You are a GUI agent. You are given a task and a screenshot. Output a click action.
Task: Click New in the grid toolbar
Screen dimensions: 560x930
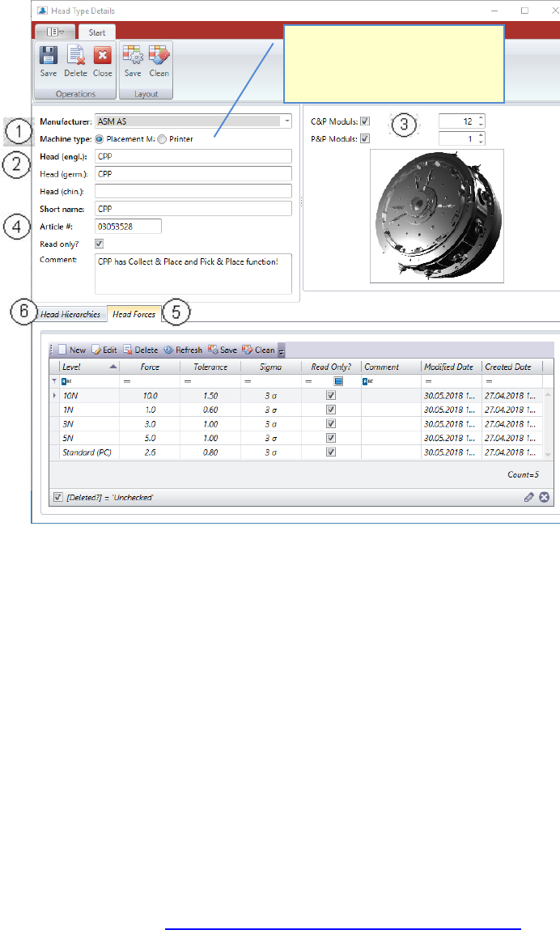click(71, 350)
